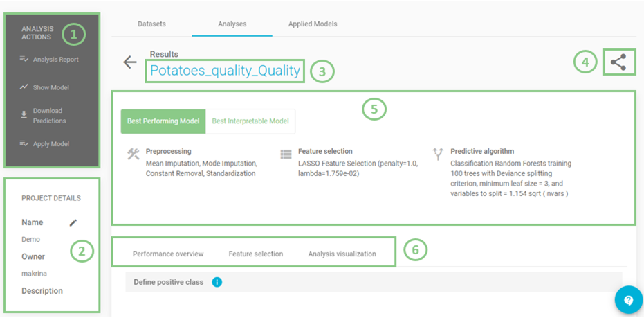
Task: Click the LASSO Feature Selection description
Action: tap(358, 168)
